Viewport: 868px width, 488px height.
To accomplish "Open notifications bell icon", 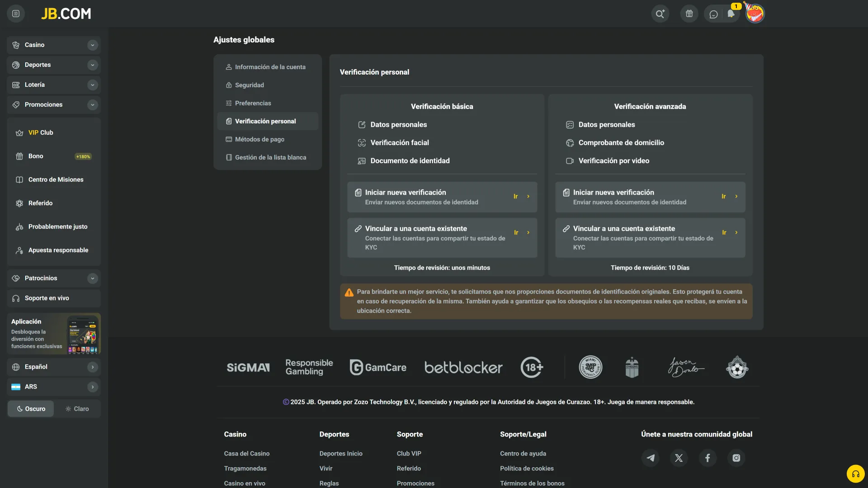I will 731,14.
